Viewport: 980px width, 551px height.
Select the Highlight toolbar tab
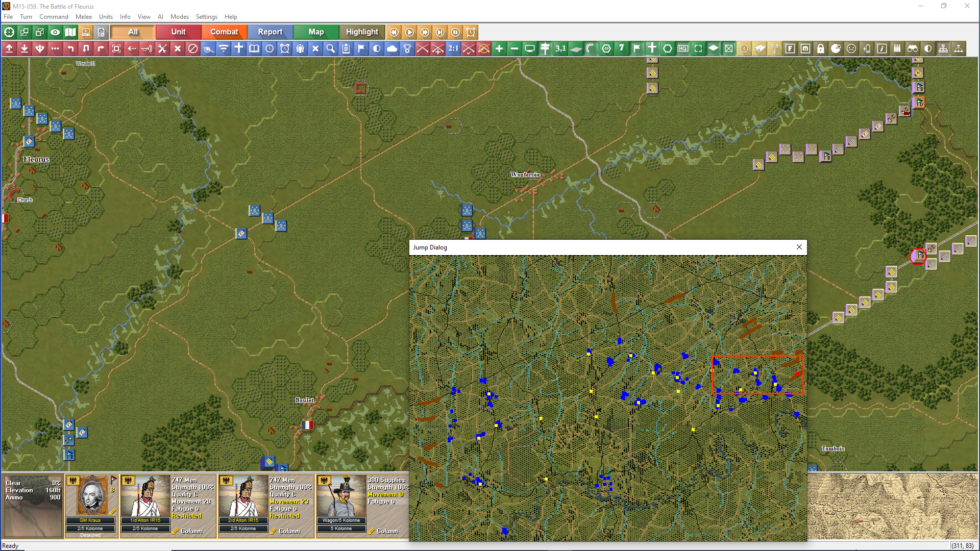362,32
